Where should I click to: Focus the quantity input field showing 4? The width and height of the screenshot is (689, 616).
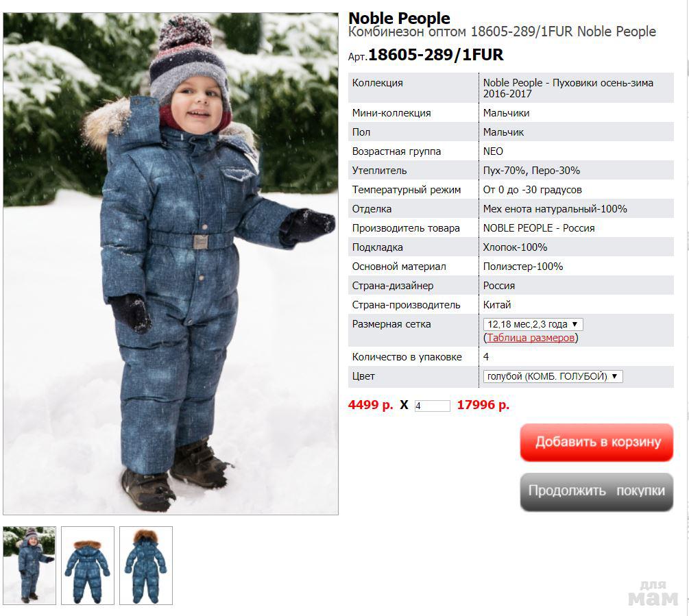(x=433, y=406)
